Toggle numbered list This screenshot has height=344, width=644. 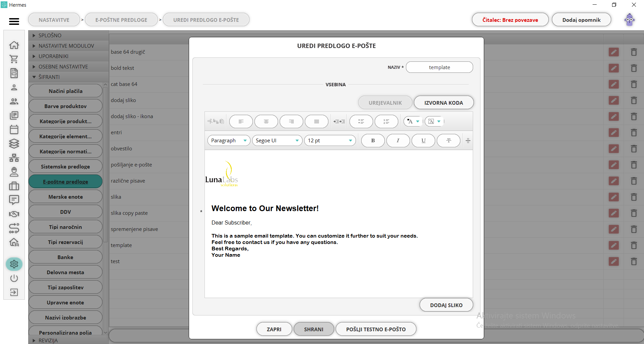coord(386,121)
